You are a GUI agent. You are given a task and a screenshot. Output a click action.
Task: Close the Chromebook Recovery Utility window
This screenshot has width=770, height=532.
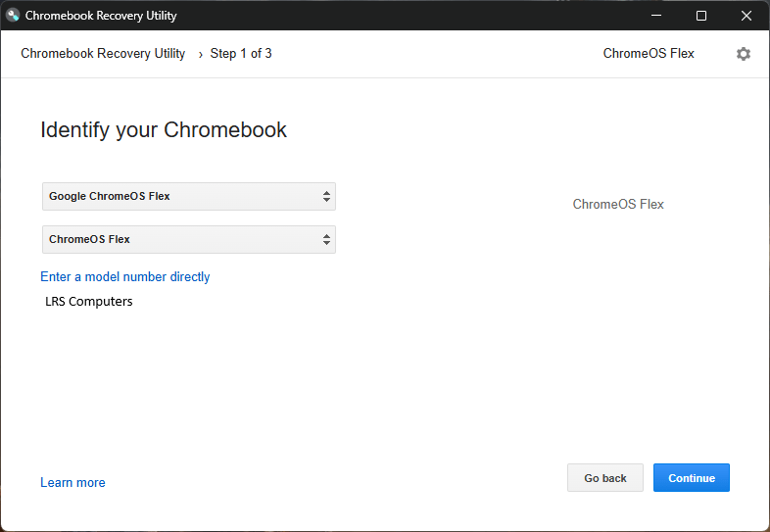click(746, 16)
